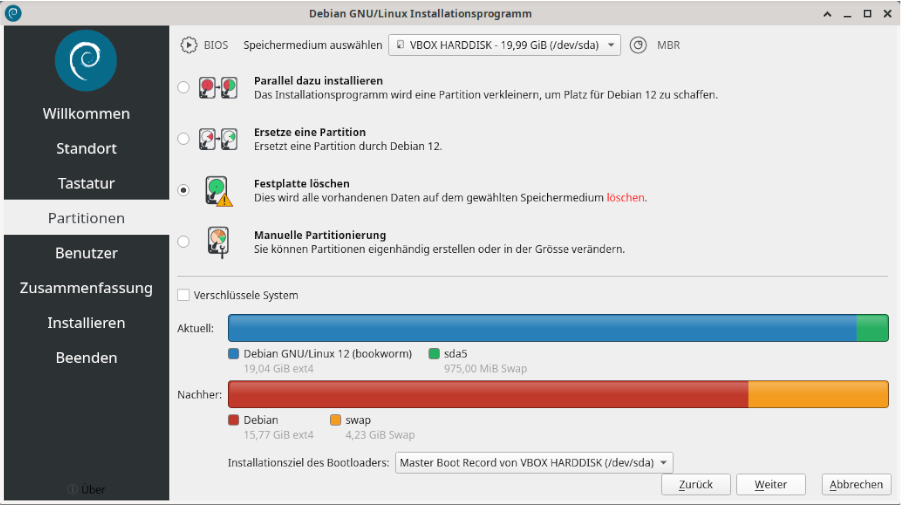Click the hard disk icon inside storage dropdown
901x505 pixels.
pos(401,44)
